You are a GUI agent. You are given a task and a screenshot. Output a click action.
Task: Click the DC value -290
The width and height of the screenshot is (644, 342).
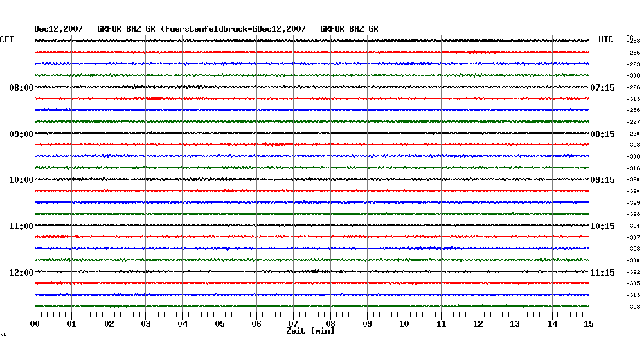tap(634, 134)
